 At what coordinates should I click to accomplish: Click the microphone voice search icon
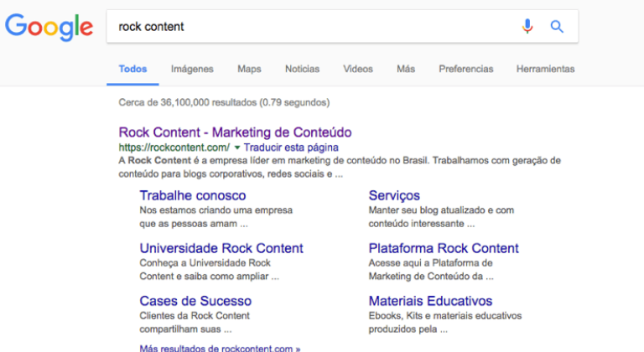527,26
